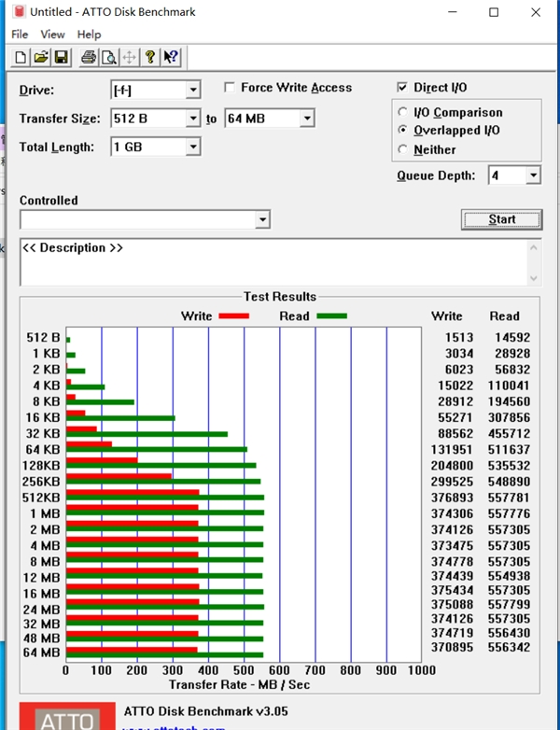
Task: Activate the context help pointer icon
Action: click(x=171, y=57)
